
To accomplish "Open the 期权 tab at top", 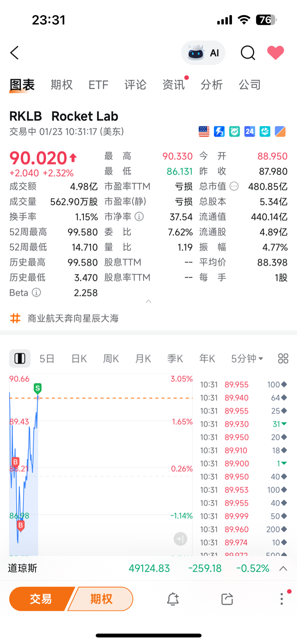I will click(x=61, y=85).
